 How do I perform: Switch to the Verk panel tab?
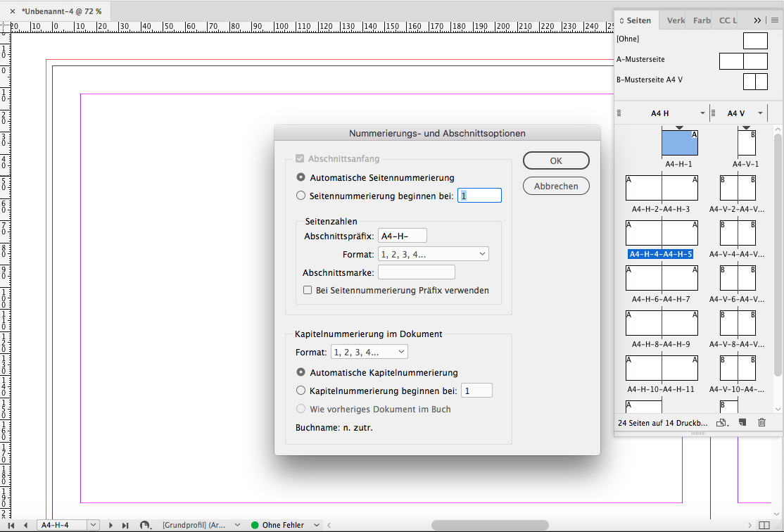coord(676,20)
